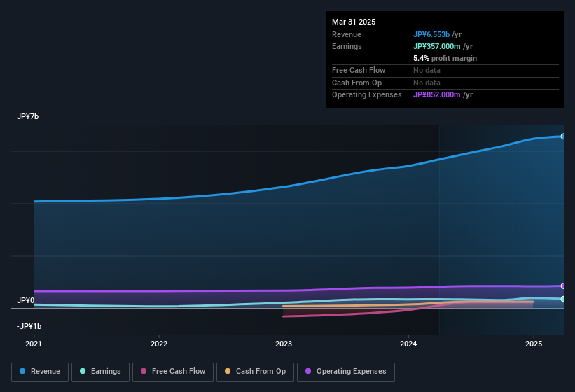Click the Revenue tooltip row label
Screen dimensions: 575x392
[347, 34]
